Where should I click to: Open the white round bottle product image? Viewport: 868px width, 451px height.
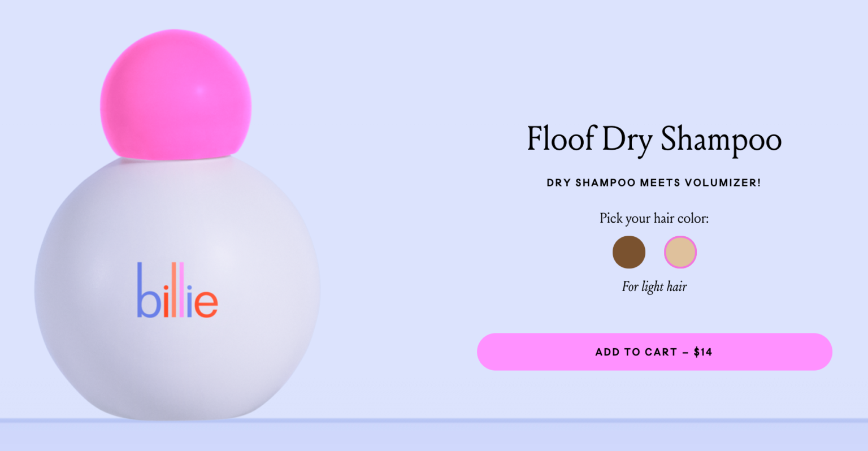[x=177, y=287]
